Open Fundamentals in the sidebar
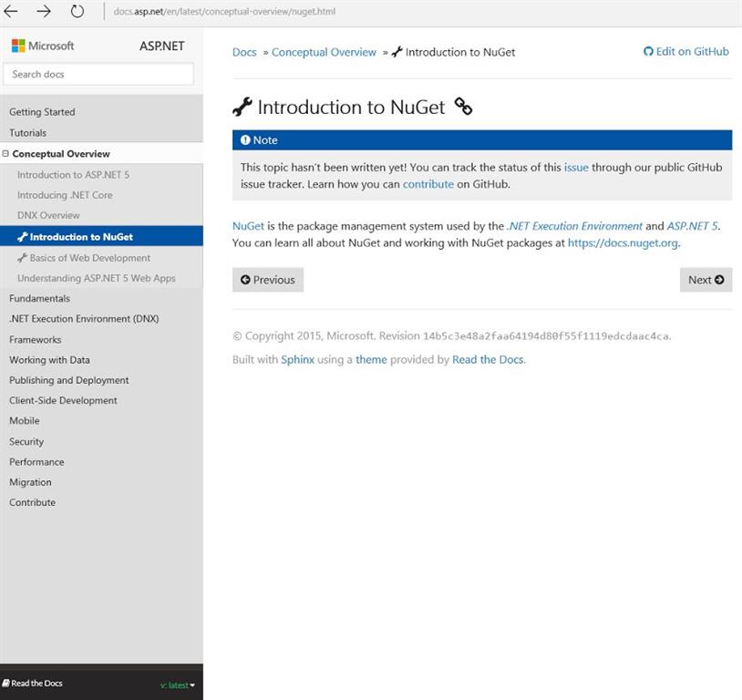 (40, 299)
